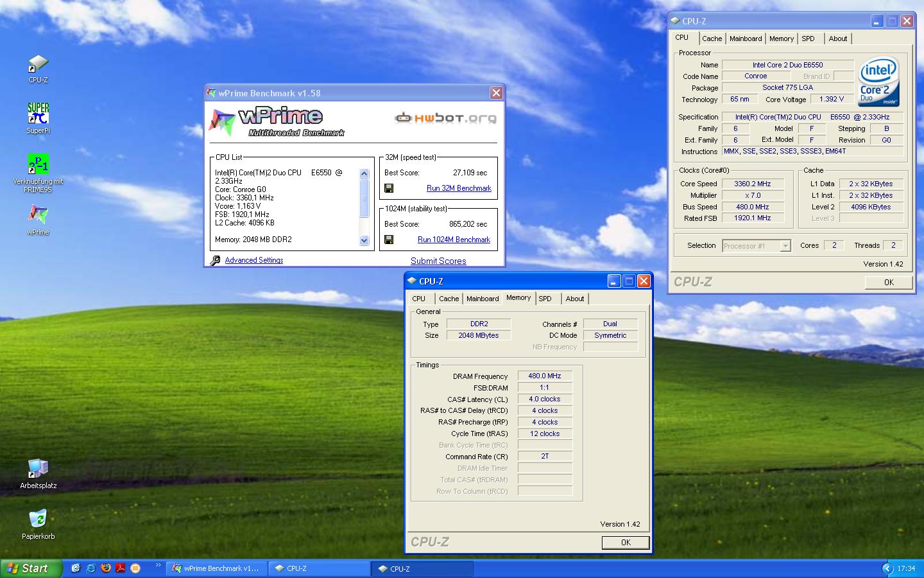Click the hwbot.org logo in wPrime
Viewport: 924px width, 578px height.
pyautogui.click(x=445, y=118)
